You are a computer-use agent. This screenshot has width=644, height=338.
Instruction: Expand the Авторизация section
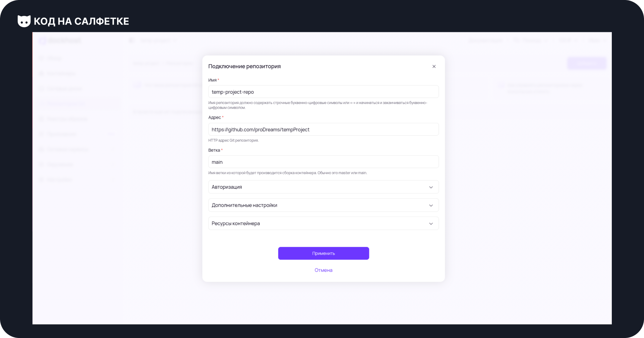pos(323,187)
